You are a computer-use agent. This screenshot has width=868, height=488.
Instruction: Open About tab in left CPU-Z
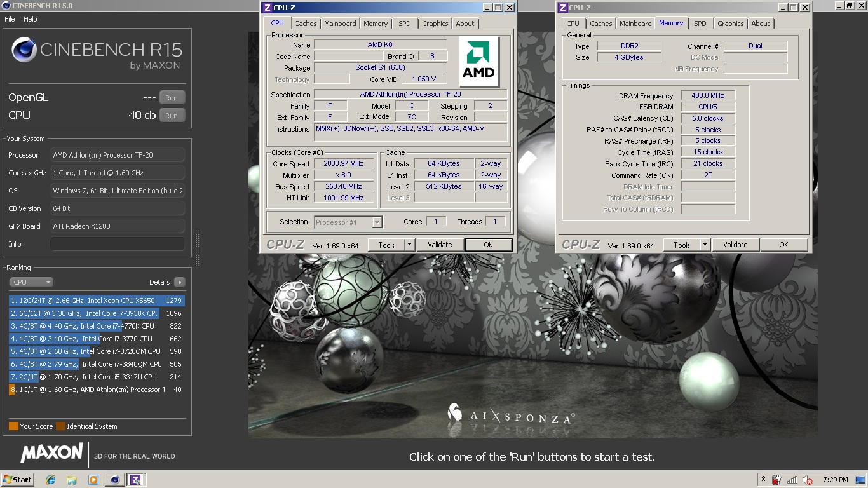pos(465,24)
